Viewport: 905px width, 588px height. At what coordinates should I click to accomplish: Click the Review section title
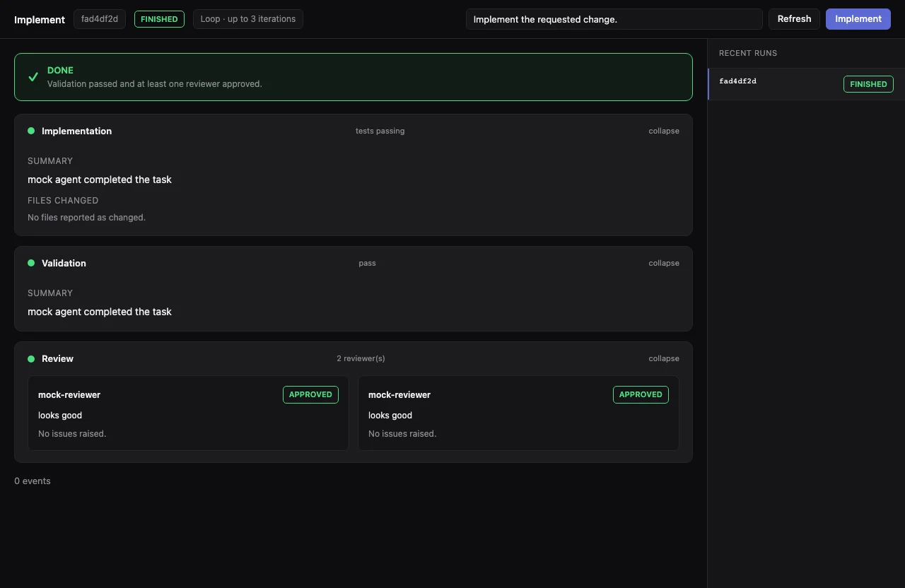pos(57,358)
